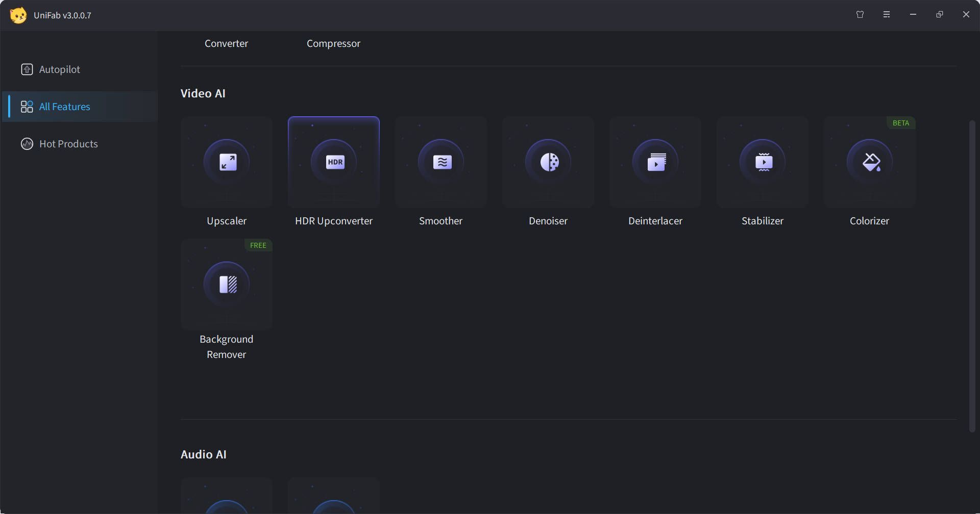Viewport: 980px width, 514px height.
Task: Open the hamburger menu in title bar
Action: (x=887, y=15)
